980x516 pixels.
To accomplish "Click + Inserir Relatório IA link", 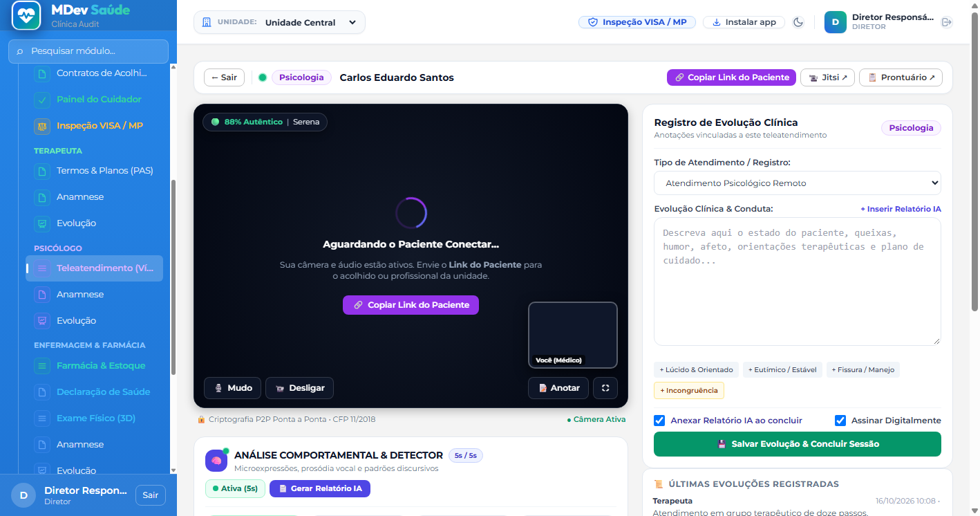I will tap(901, 209).
